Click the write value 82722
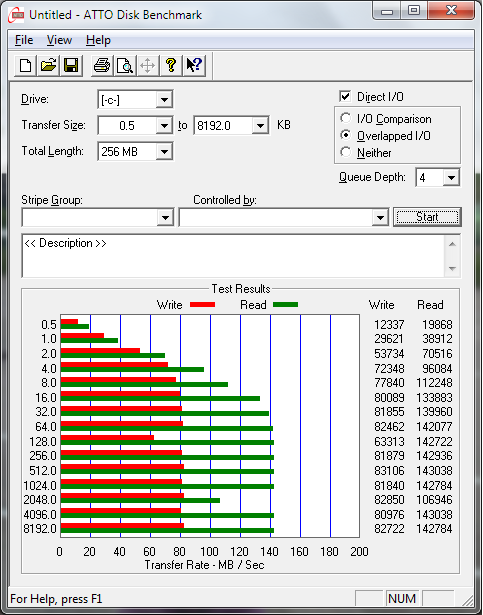This screenshot has width=483, height=615. click(389, 529)
